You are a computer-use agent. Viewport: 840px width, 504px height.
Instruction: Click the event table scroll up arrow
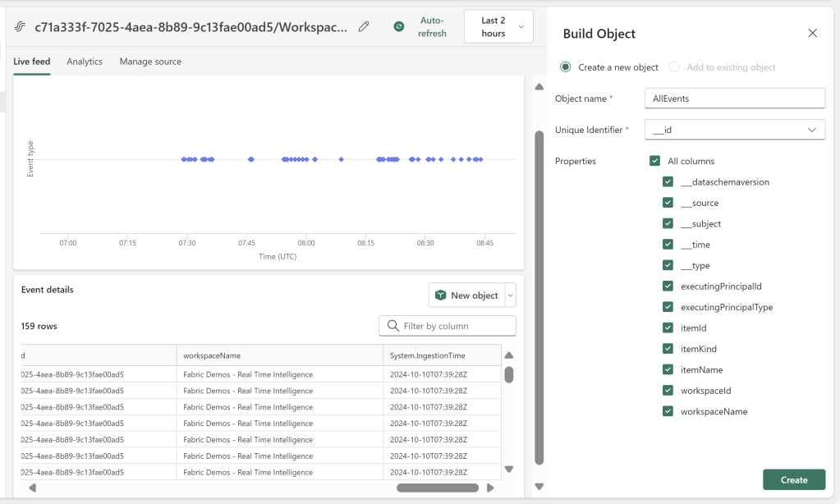pos(508,355)
